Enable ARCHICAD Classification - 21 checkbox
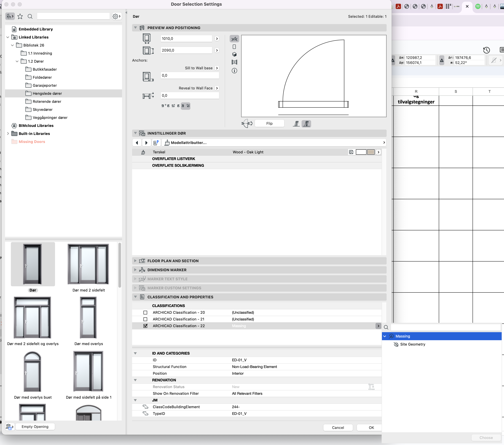Image resolution: width=504 pixels, height=445 pixels. [x=145, y=319]
